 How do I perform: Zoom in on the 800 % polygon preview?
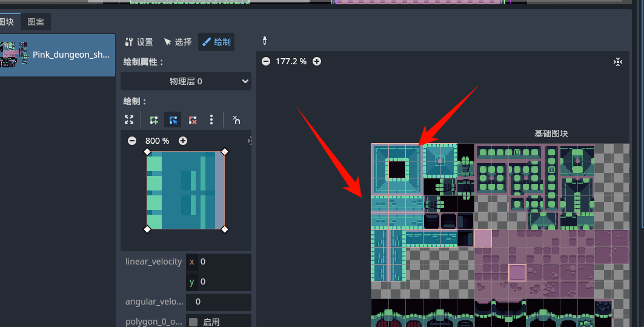click(x=183, y=141)
